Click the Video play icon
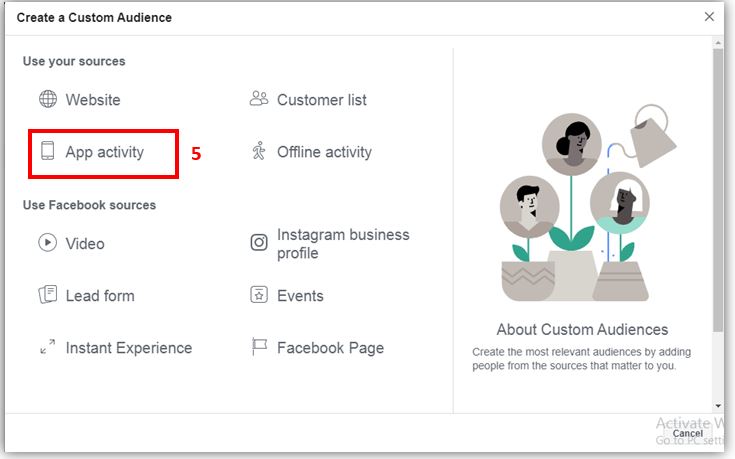The image size is (735, 459). tap(47, 243)
